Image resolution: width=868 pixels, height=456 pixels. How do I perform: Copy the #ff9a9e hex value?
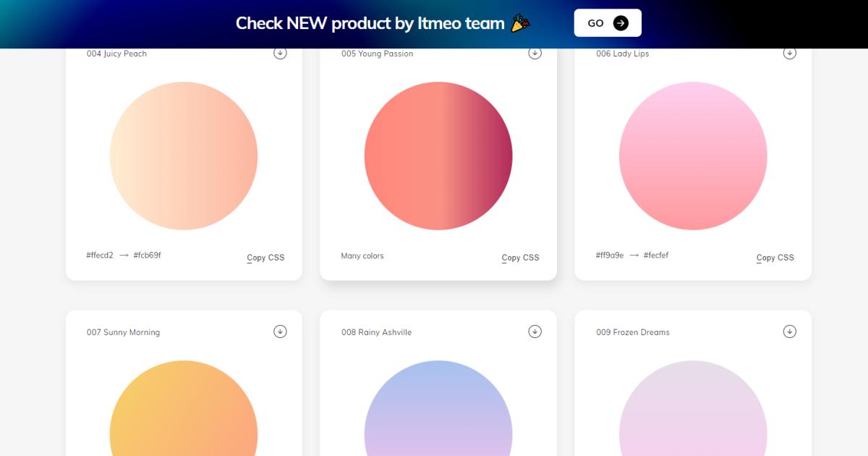(610, 256)
